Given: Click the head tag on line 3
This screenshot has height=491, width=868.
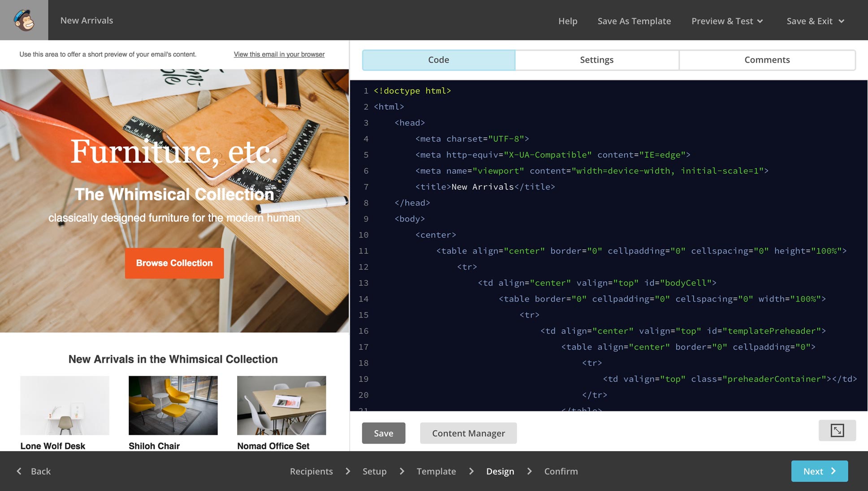Looking at the screenshot, I should click(x=409, y=123).
